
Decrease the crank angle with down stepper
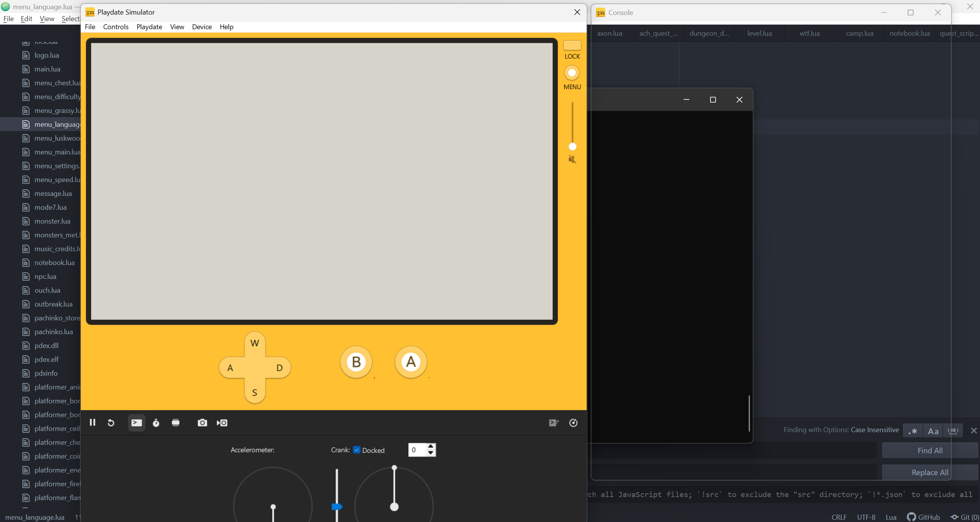pyautogui.click(x=431, y=453)
